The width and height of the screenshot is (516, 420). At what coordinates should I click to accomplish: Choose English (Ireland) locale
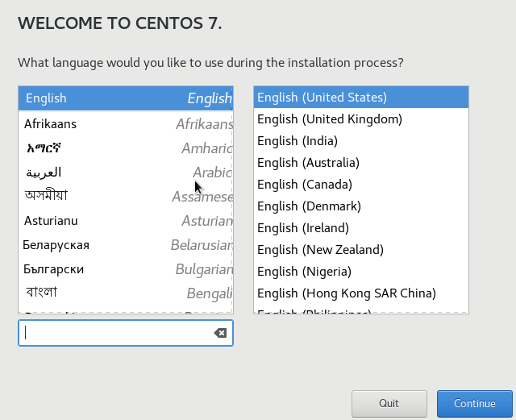click(360, 228)
